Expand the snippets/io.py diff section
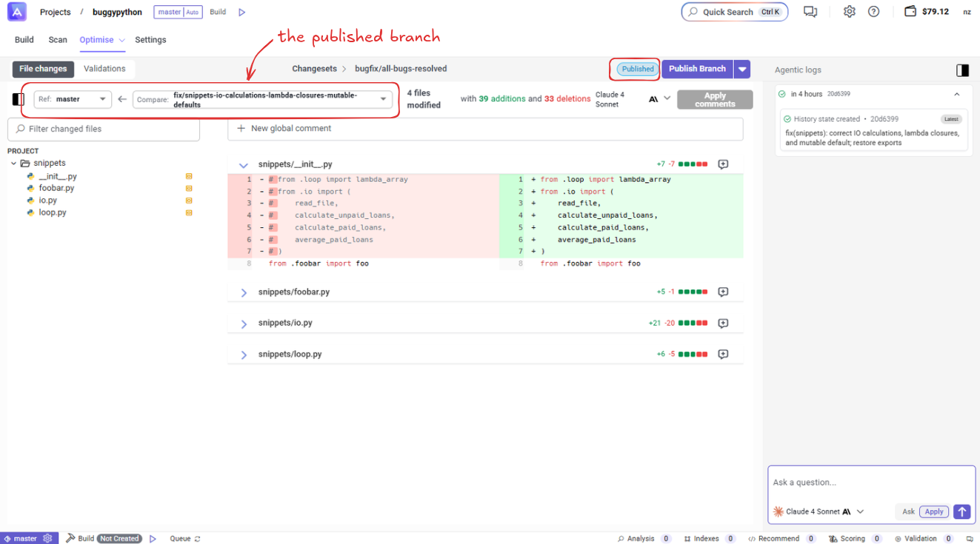Image resolution: width=980 pixels, height=544 pixels. [x=244, y=324]
